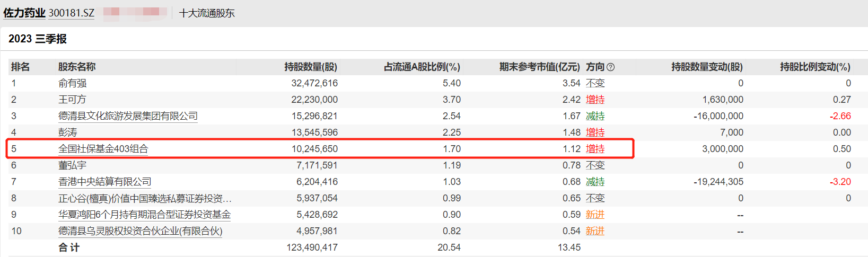Click 减持 direction in 德清县文化旅游 row
This screenshot has height=257, width=868.
(x=595, y=116)
